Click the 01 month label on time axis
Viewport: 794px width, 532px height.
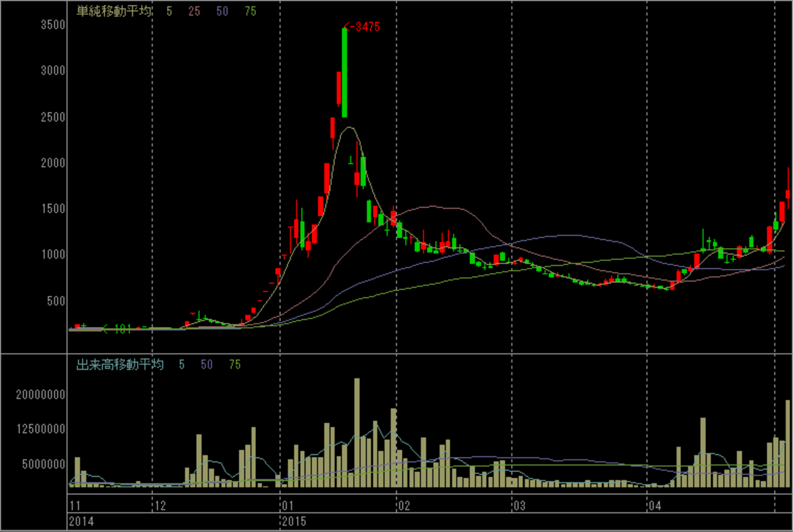coord(288,506)
